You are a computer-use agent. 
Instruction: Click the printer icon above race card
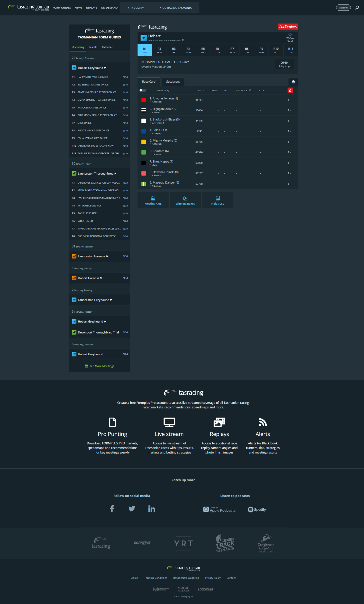[x=293, y=82]
